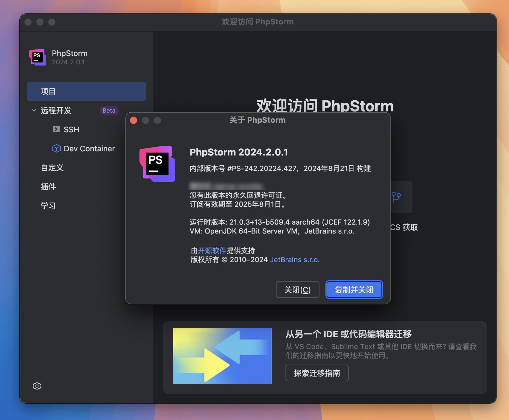Click the 关于 PhpStorm dialog title

[257, 120]
